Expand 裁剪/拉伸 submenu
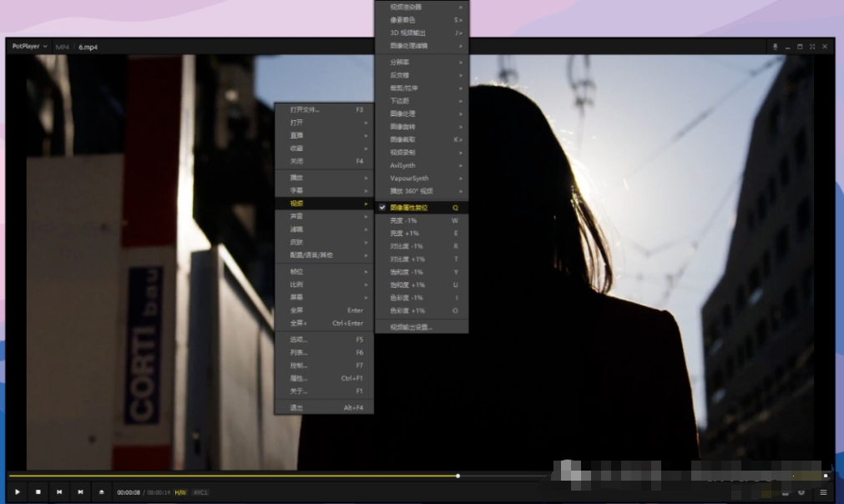Screen dimensions: 844x504 (x=422, y=88)
